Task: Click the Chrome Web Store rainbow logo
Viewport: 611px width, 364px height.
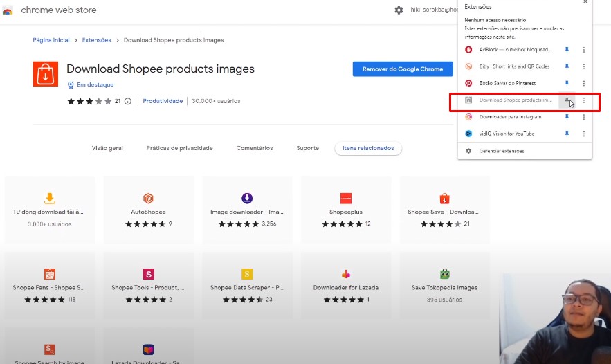Action: 8,10
